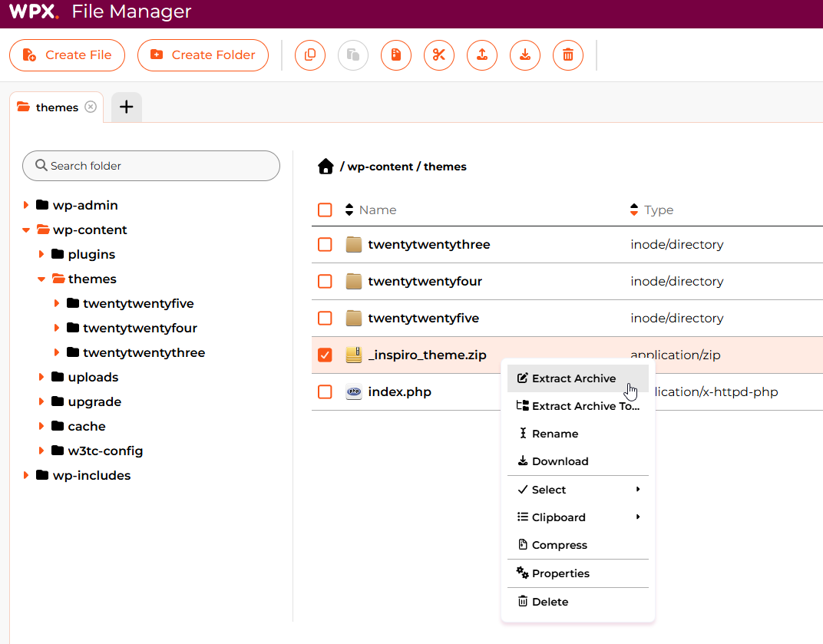Open a new tab with plus button
This screenshot has width=823, height=644.
(127, 107)
